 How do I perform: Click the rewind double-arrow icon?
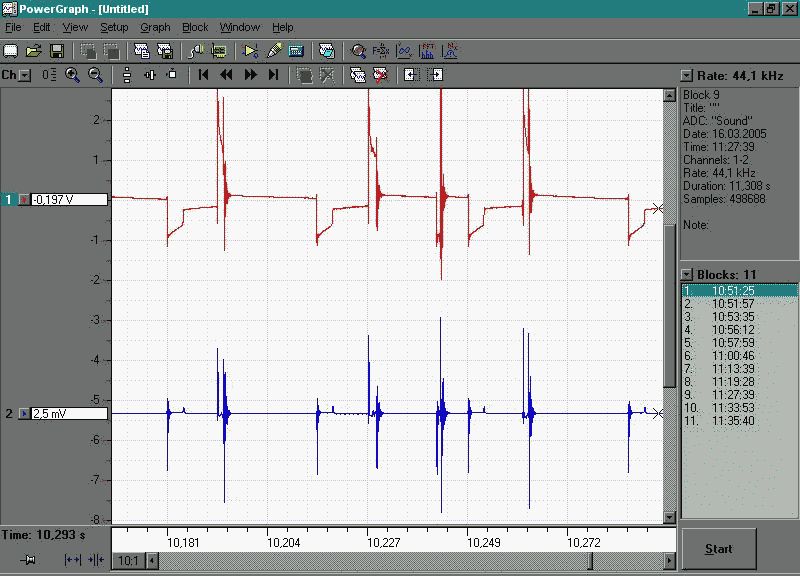[x=226, y=75]
